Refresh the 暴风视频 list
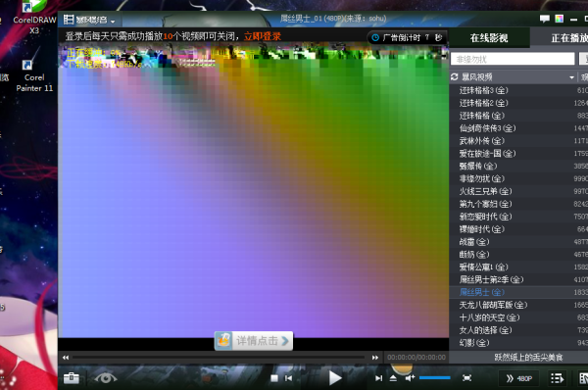The width and height of the screenshot is (588, 390). (454, 76)
